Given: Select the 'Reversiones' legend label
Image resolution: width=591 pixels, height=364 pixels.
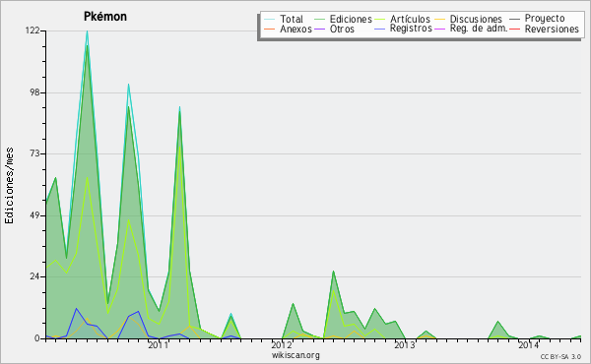Looking at the screenshot, I should pyautogui.click(x=552, y=29).
